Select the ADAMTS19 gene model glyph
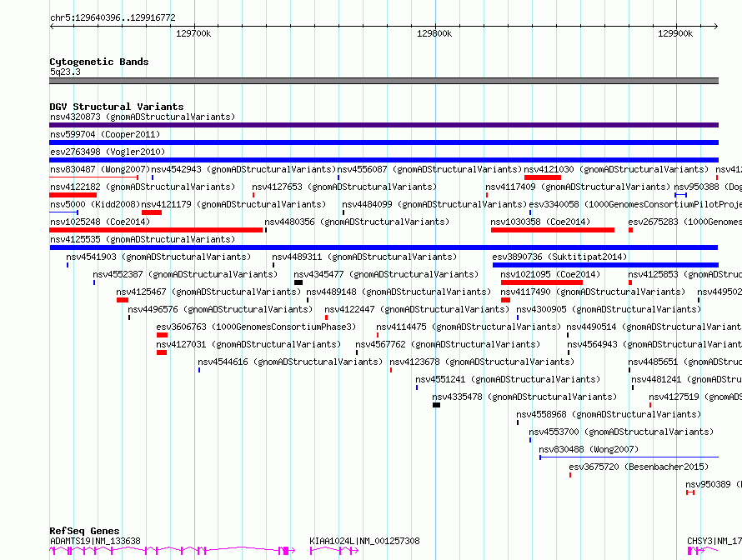 (x=173, y=551)
